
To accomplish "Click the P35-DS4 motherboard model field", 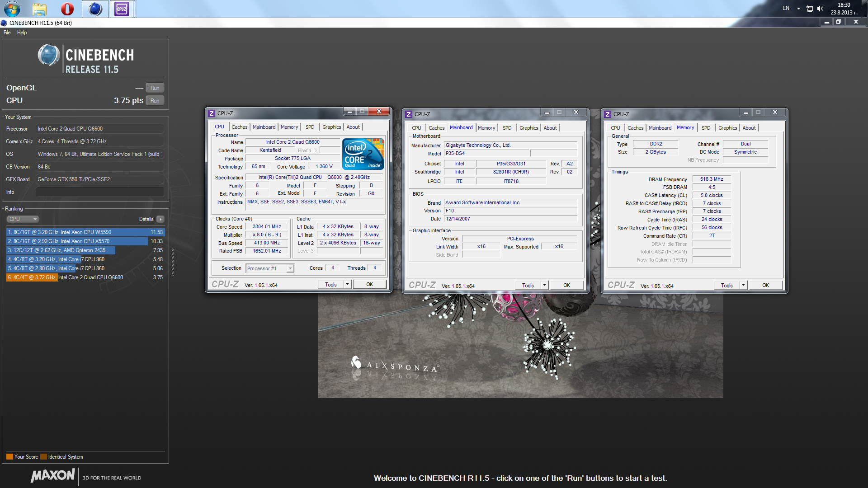I will click(486, 153).
